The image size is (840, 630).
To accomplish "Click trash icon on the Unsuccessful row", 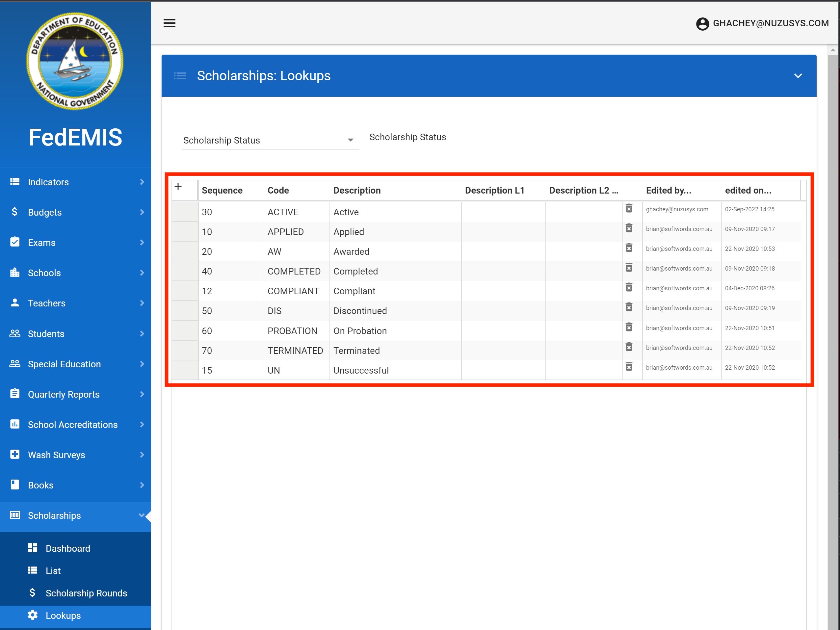I will [x=629, y=367].
